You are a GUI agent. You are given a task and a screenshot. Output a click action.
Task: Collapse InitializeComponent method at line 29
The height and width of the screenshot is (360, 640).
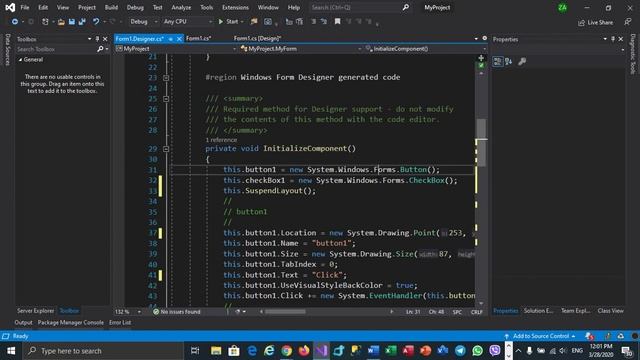pyautogui.click(x=166, y=149)
